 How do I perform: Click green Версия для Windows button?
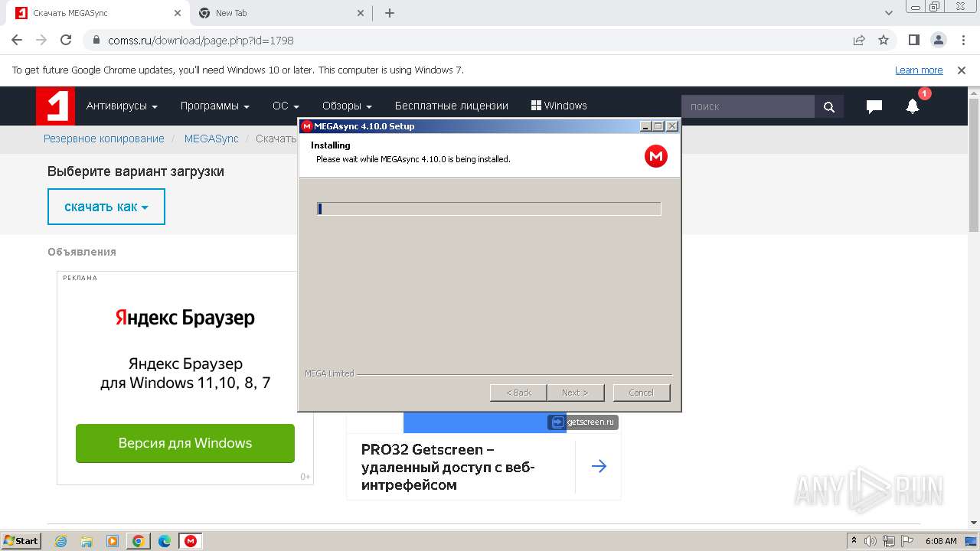(x=185, y=443)
